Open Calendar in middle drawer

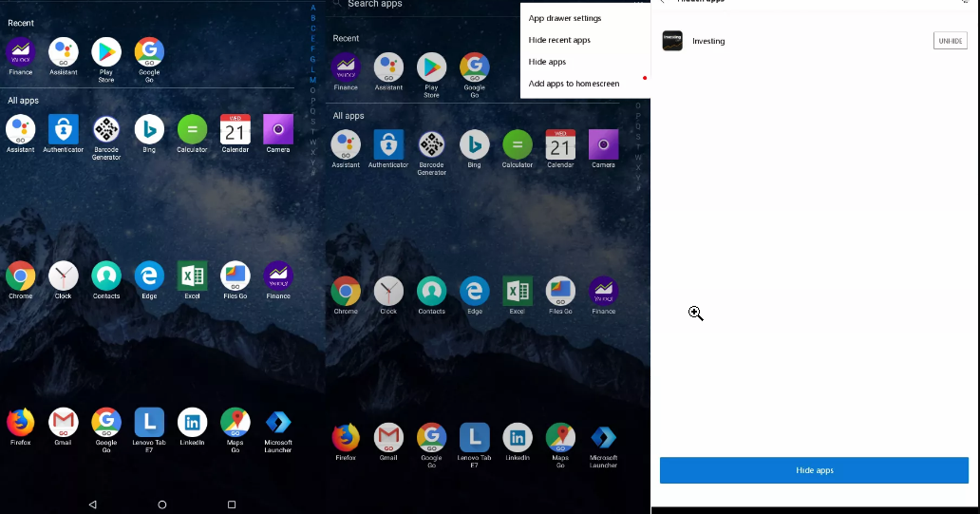tap(560, 144)
